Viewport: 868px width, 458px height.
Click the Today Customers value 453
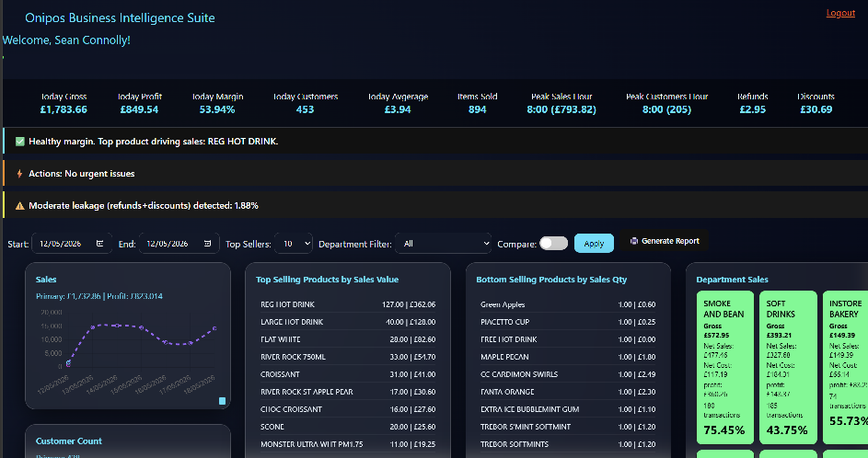(305, 109)
